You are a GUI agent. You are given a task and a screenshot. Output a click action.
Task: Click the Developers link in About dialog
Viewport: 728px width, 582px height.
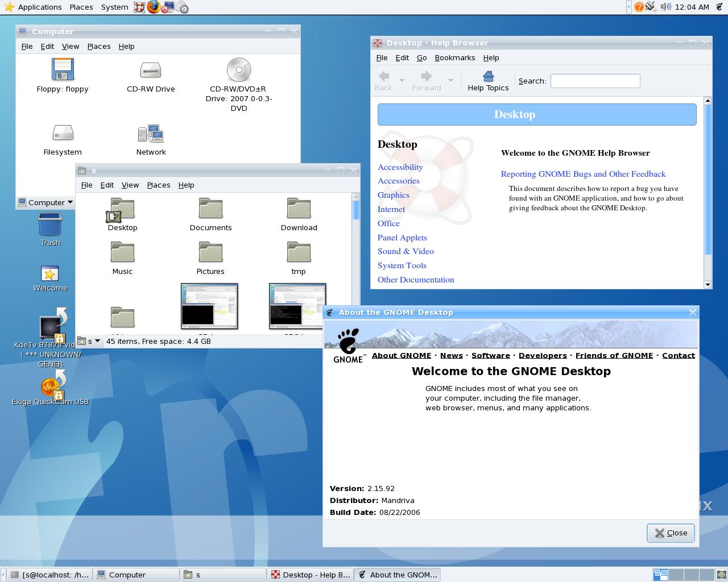tap(543, 355)
